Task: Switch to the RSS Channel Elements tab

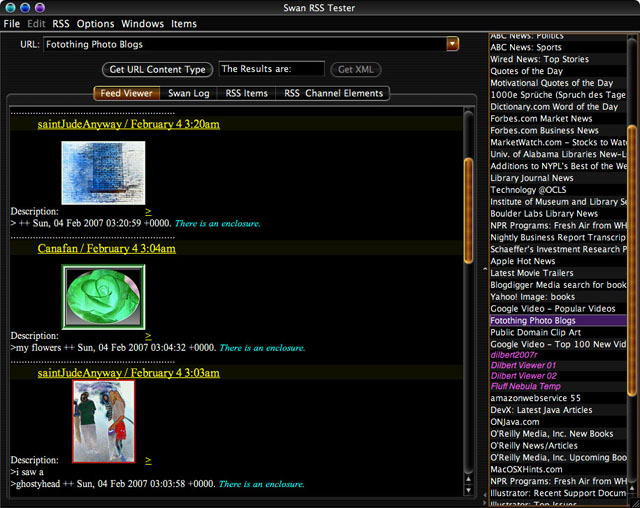Action: [x=332, y=93]
